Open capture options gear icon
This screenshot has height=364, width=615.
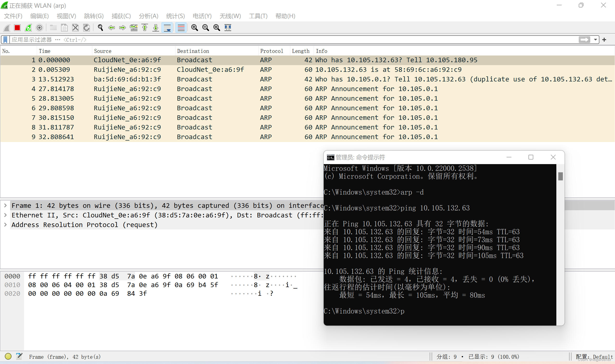click(x=39, y=28)
